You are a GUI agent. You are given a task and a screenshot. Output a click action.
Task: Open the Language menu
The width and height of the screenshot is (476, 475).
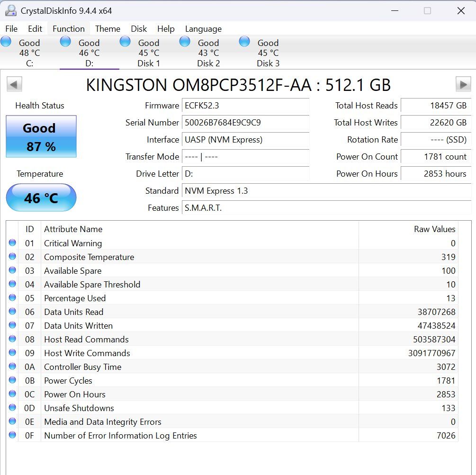tap(203, 28)
